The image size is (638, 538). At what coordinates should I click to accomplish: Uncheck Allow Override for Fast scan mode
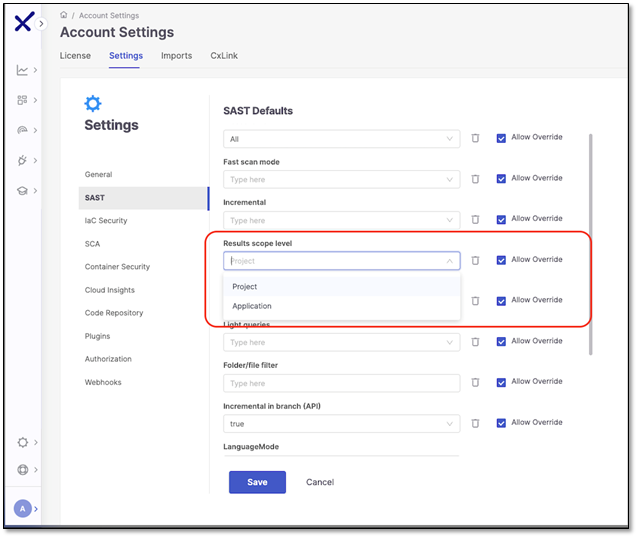(501, 179)
